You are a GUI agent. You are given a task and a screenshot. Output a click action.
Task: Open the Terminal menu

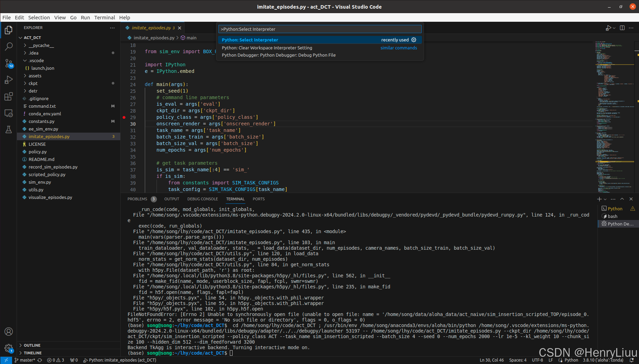tap(104, 18)
